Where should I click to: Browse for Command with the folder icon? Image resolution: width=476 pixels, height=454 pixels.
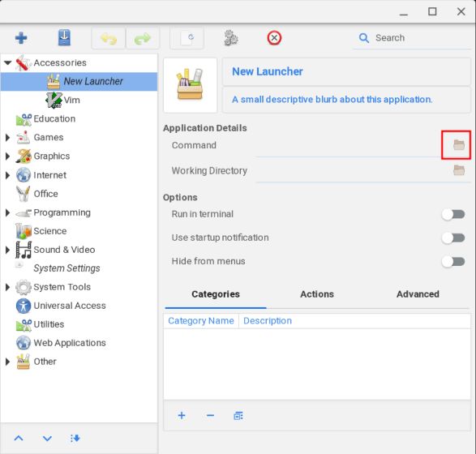coord(459,145)
